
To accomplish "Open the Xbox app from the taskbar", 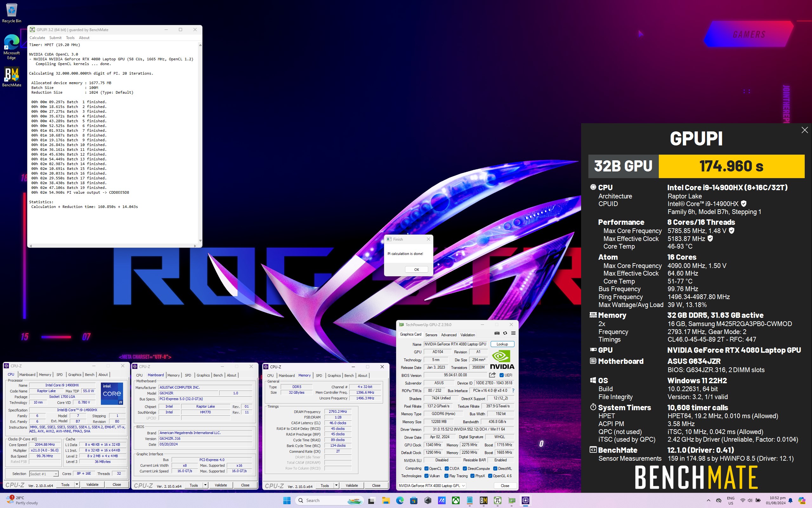I will pos(456,500).
